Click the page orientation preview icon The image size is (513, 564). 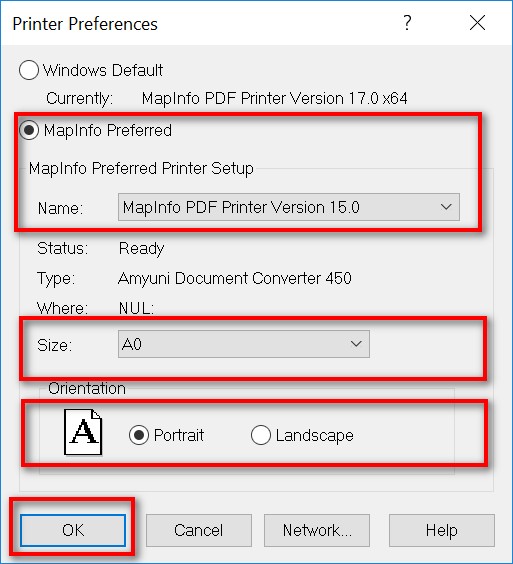coord(83,432)
